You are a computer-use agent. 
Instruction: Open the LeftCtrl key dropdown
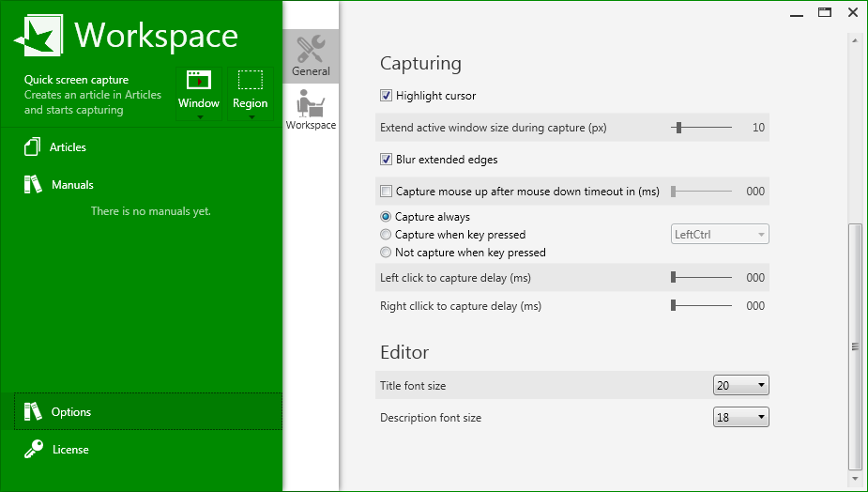[x=720, y=235]
